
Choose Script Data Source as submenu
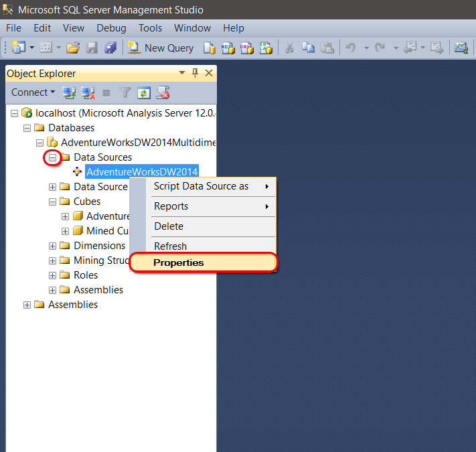click(212, 186)
